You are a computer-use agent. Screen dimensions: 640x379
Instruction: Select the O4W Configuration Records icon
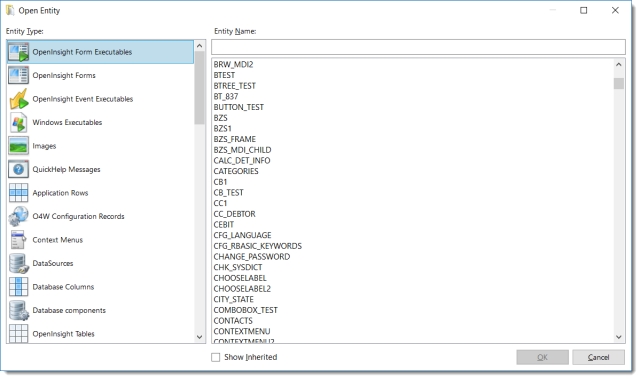click(19, 216)
